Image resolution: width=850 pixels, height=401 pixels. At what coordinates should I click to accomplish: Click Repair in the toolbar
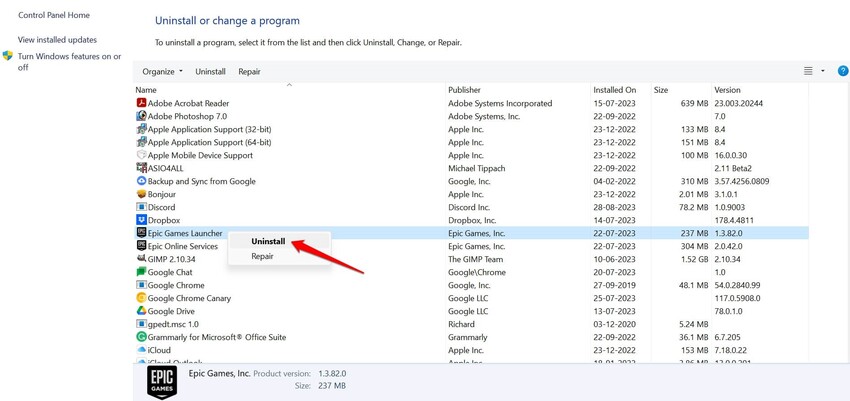pos(249,72)
